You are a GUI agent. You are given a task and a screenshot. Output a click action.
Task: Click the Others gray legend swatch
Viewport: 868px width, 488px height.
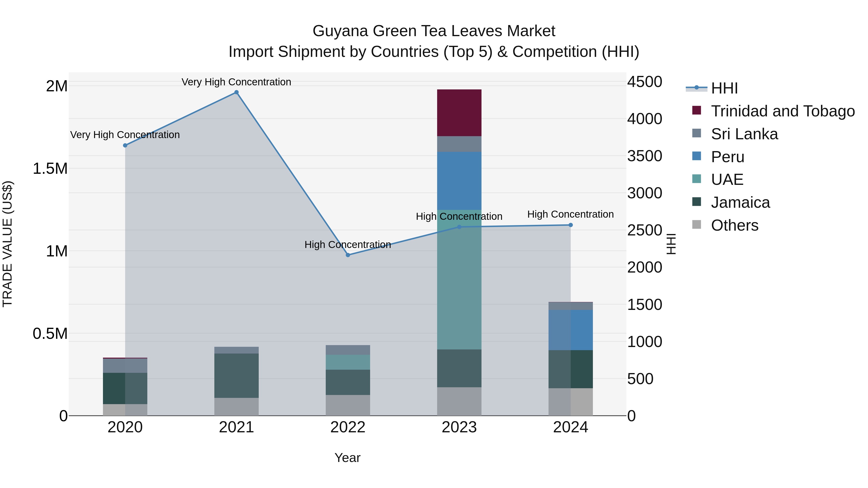[697, 224]
